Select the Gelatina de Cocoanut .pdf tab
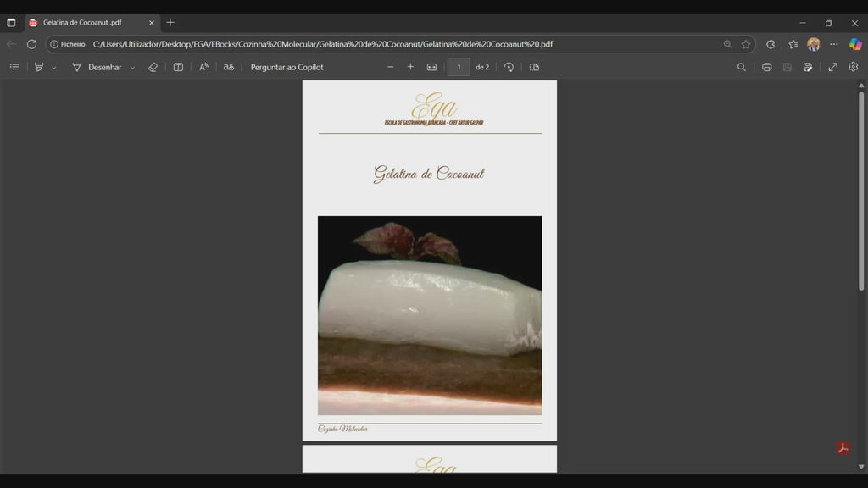 [x=85, y=23]
